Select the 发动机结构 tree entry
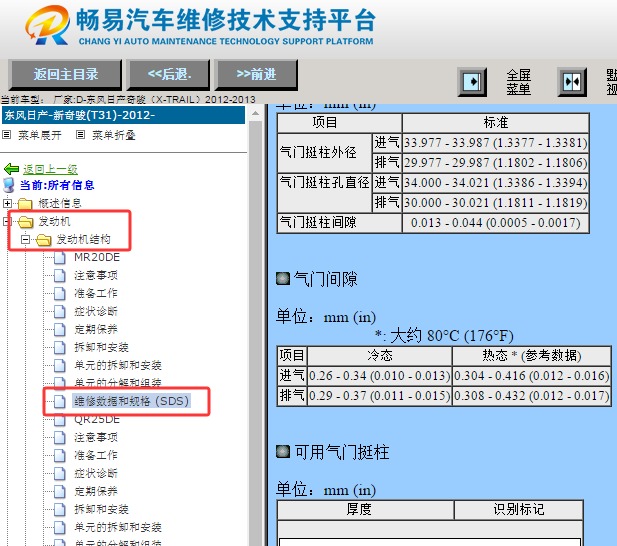The image size is (617, 546). tap(83, 239)
